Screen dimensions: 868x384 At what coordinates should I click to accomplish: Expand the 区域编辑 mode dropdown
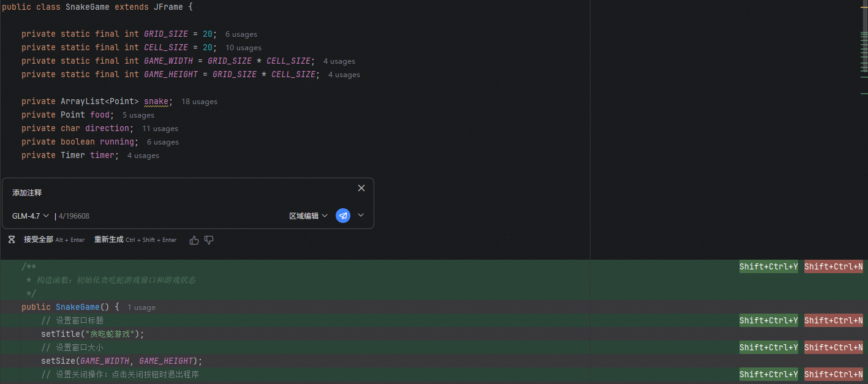click(308, 216)
